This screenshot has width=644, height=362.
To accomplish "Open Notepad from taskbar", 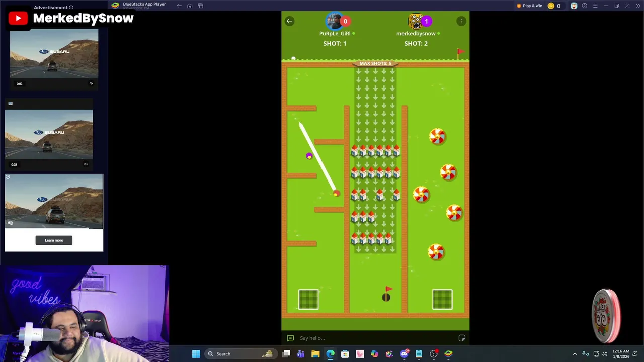I will click(419, 354).
